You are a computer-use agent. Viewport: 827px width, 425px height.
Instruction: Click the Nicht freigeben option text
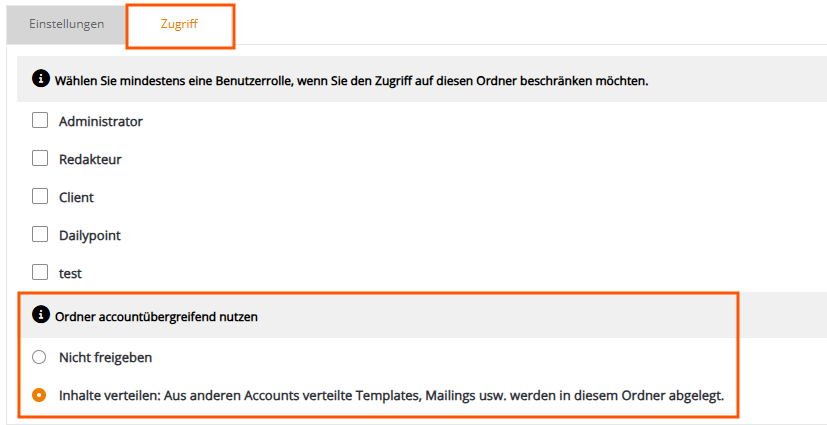pos(105,358)
